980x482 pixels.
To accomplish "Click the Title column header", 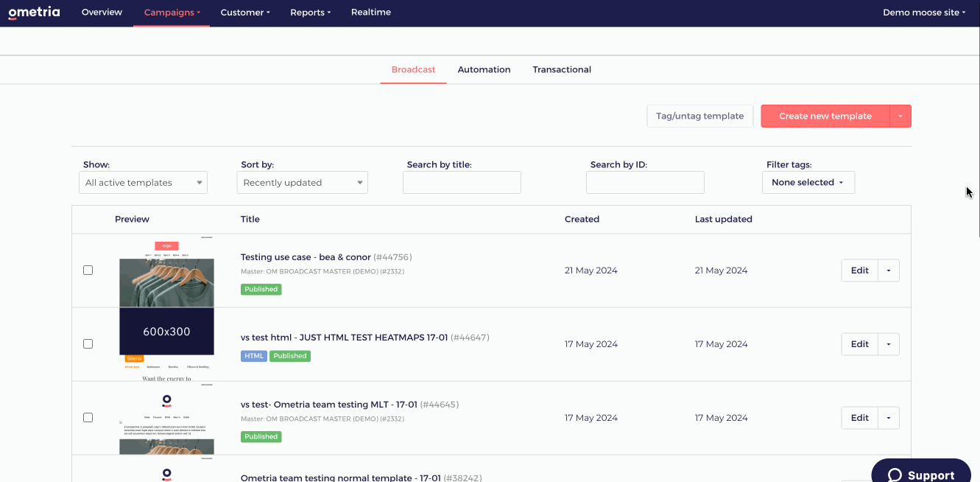I will click(x=250, y=219).
